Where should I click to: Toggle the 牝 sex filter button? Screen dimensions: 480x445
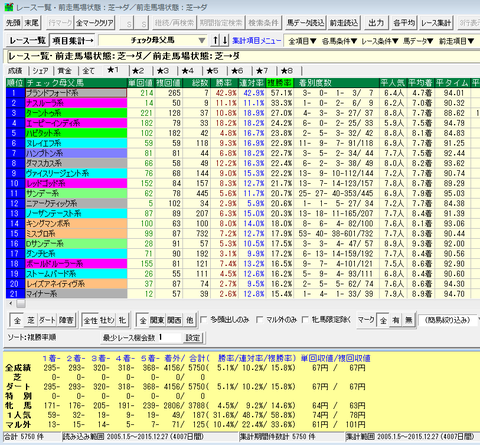click(122, 320)
